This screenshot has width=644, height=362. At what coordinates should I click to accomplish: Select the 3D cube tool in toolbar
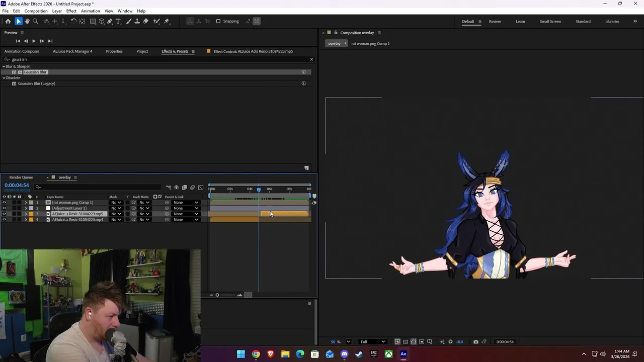[102, 21]
